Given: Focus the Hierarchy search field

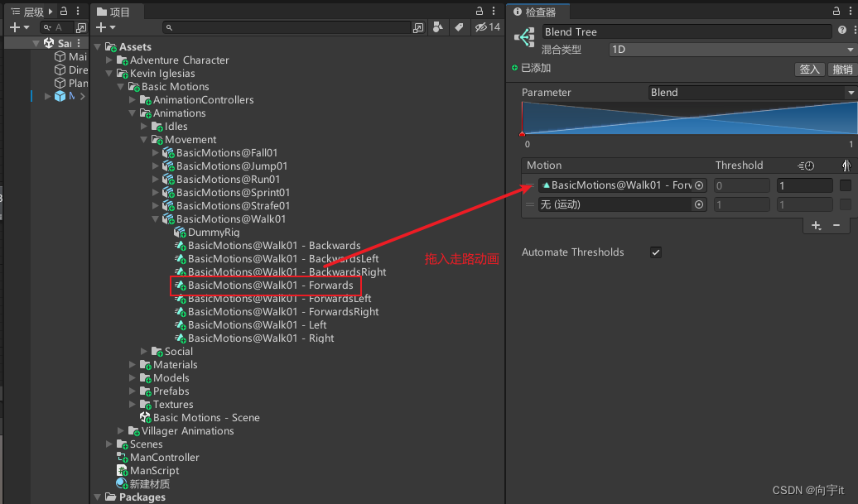Looking at the screenshot, I should [x=56, y=27].
